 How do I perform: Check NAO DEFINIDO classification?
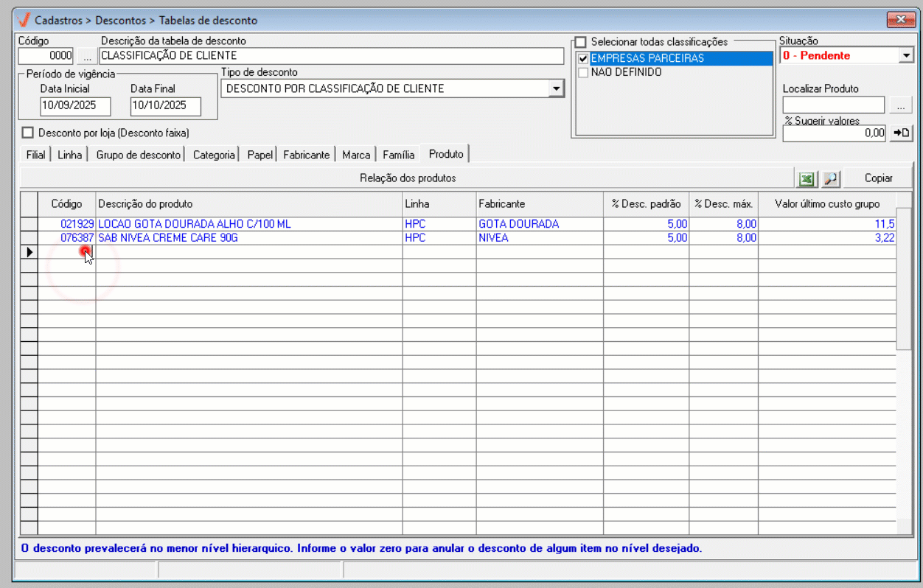coord(583,72)
